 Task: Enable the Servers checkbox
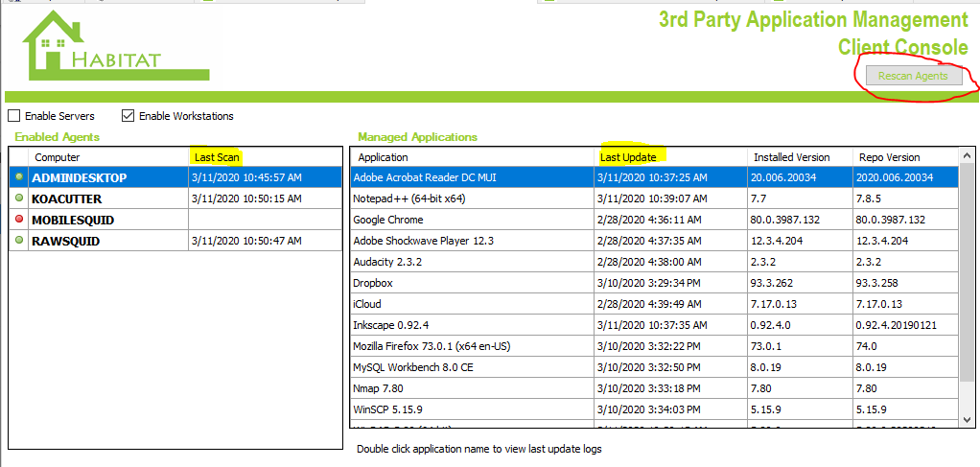point(13,116)
